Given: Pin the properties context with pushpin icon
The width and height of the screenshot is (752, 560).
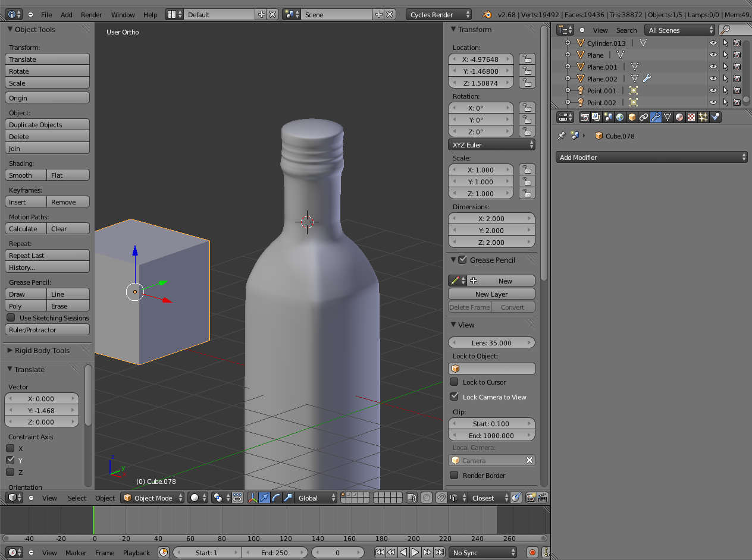Looking at the screenshot, I should click(x=561, y=136).
